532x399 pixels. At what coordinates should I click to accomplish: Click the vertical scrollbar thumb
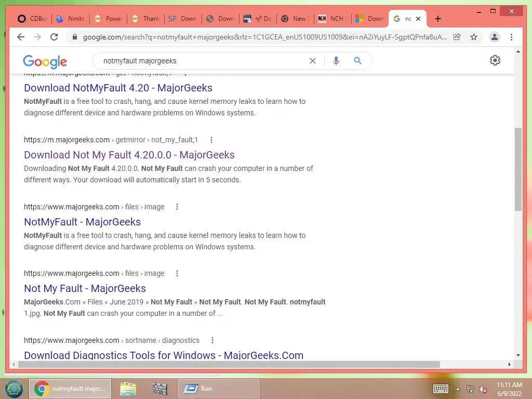518,169
